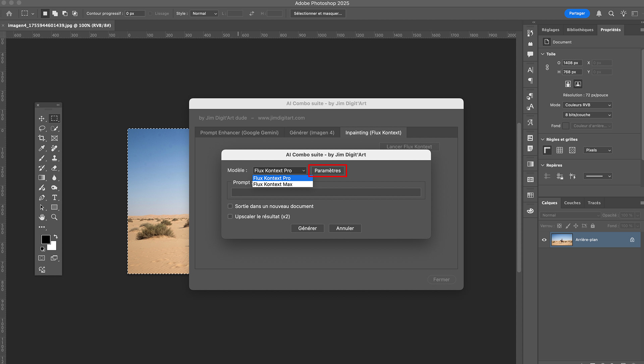Screen dimensions: 644x364
Task: Click the Contour progressif input field
Action: [x=135, y=13]
